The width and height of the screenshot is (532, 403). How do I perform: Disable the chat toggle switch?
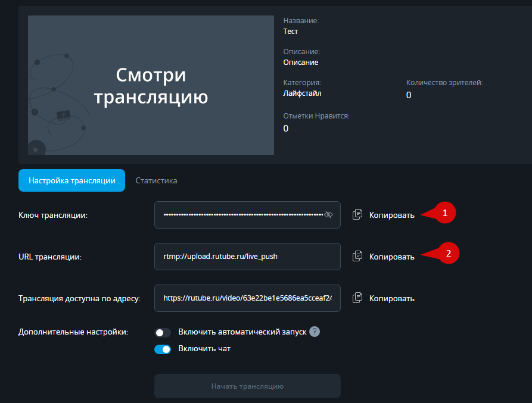tap(163, 349)
